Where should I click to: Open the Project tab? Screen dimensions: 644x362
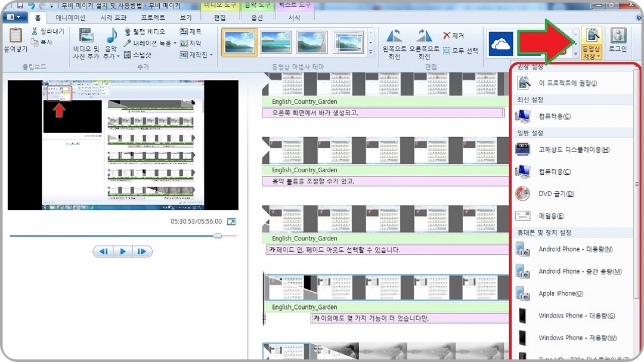pyautogui.click(x=153, y=18)
